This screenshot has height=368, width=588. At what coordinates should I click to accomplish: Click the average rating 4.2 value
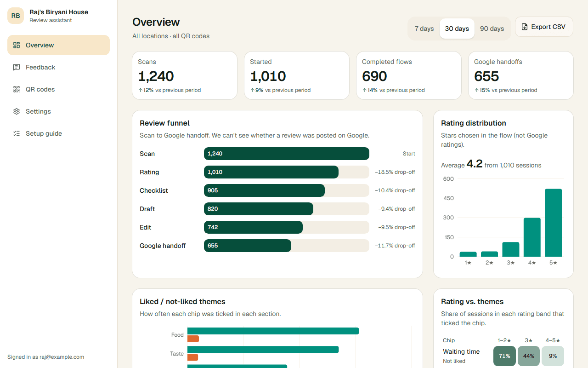click(475, 164)
